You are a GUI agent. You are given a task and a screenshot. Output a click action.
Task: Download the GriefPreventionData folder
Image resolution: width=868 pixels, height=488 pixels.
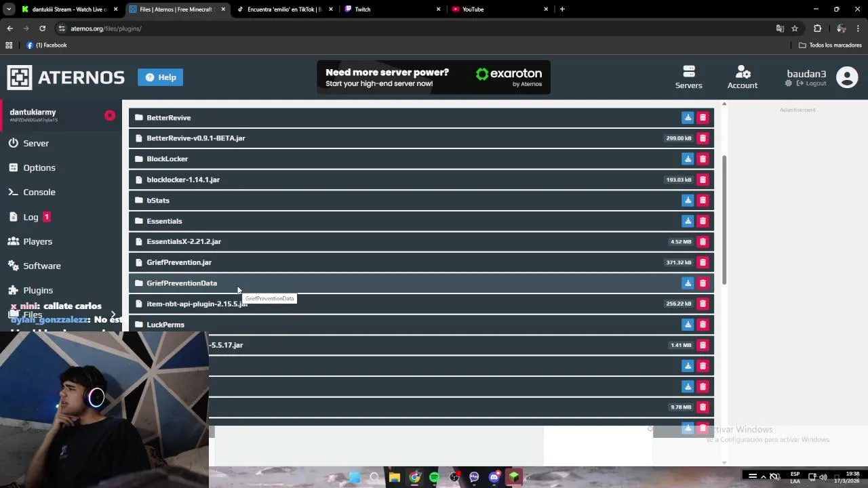[688, 283]
